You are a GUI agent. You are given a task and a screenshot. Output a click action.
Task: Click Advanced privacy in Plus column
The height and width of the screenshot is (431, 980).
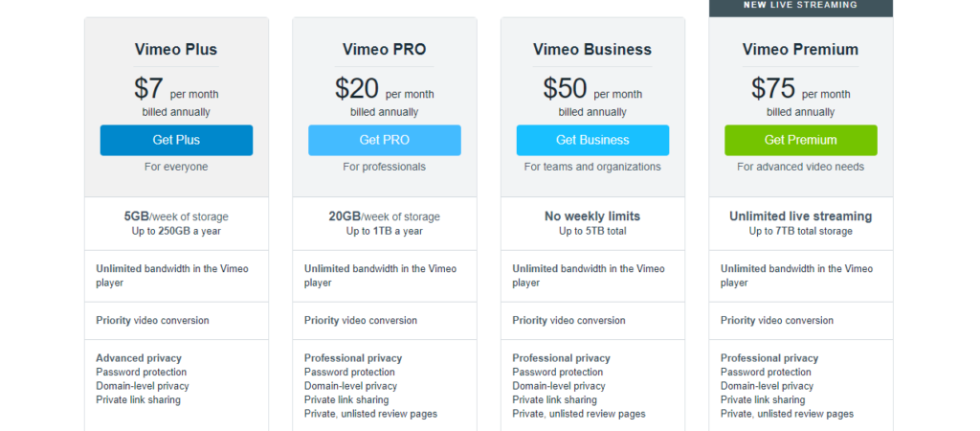pos(139,358)
